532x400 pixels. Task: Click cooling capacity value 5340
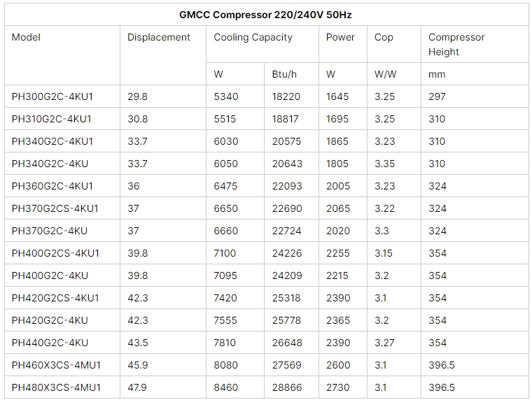pyautogui.click(x=226, y=97)
